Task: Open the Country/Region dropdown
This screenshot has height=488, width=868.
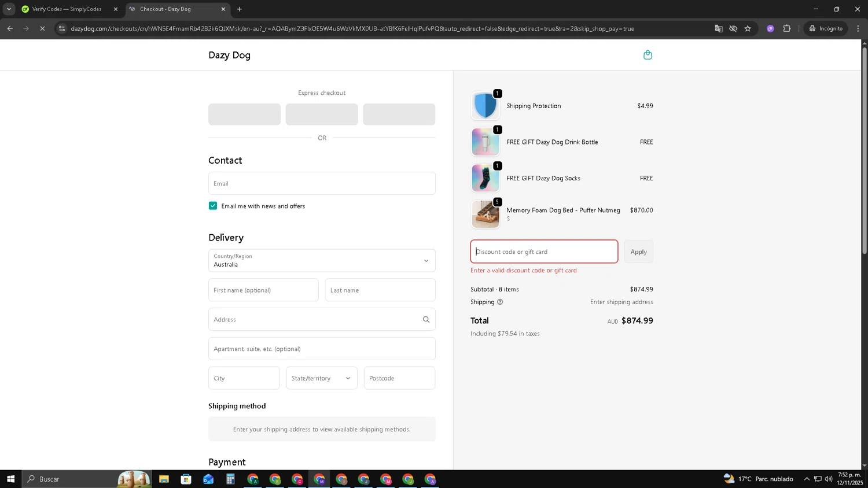Action: [x=322, y=260]
